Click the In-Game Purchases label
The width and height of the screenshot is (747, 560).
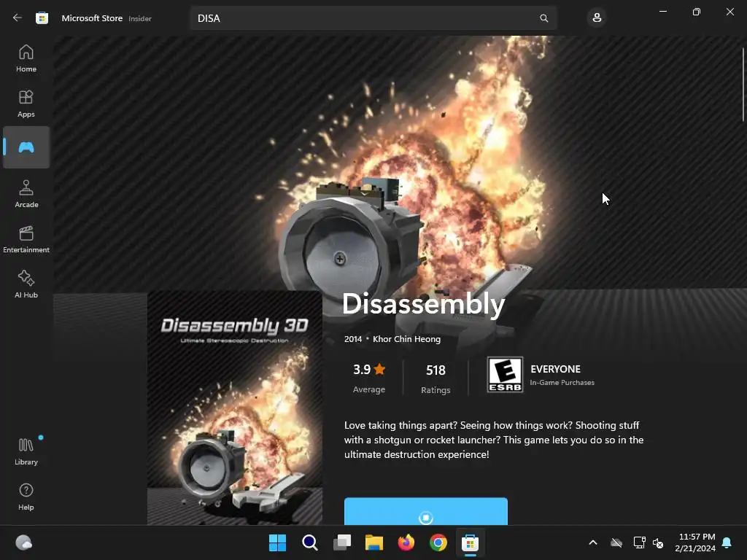click(562, 382)
